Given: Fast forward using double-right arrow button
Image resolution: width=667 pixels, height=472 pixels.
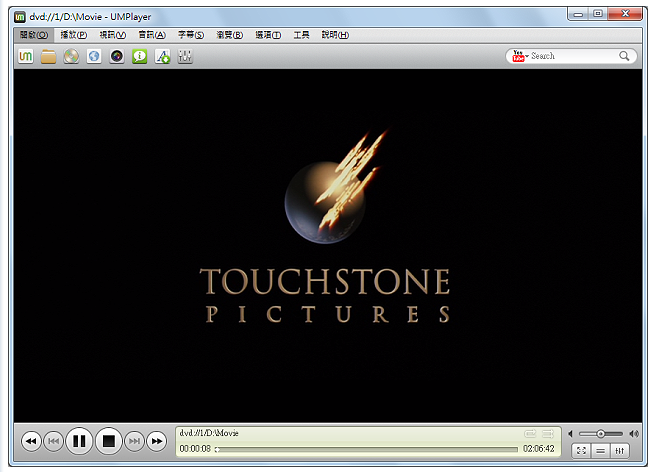Looking at the screenshot, I should (157, 441).
